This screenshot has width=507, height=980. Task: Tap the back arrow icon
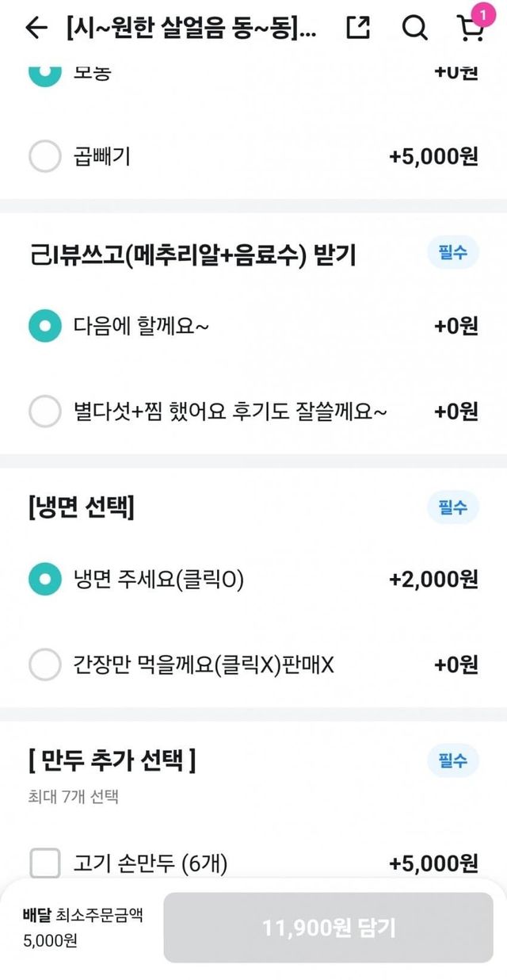click(36, 28)
